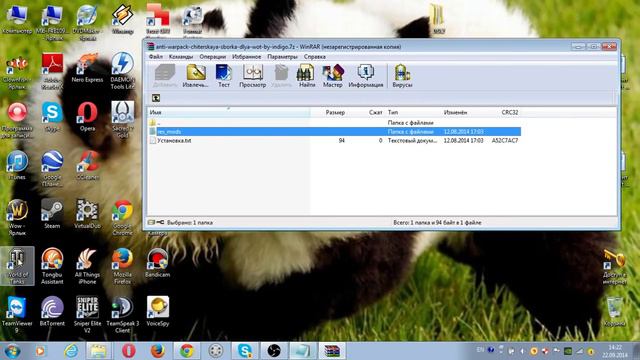Screen dimensions: 640x360
Task: Open the clock showing 14:22
Action: click(615, 351)
